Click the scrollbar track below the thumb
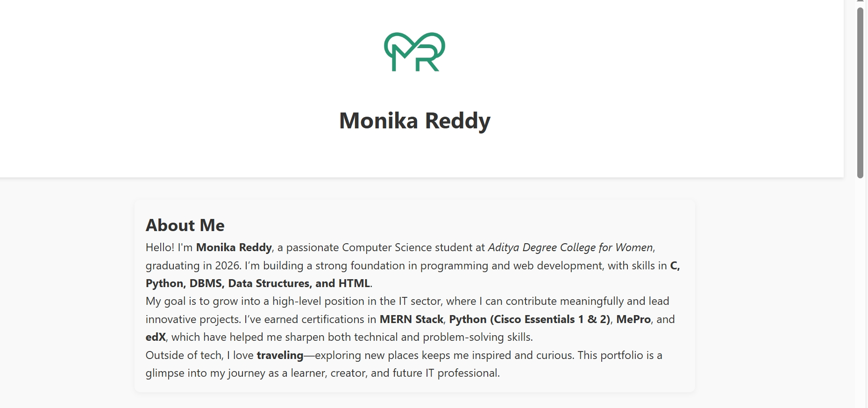868x408 pixels. pyautogui.click(x=859, y=280)
